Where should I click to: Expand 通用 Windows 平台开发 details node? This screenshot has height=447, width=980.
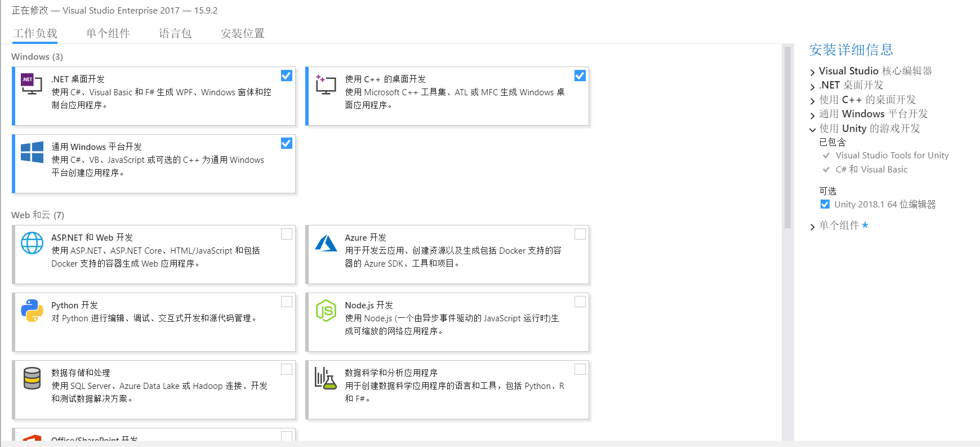(812, 115)
